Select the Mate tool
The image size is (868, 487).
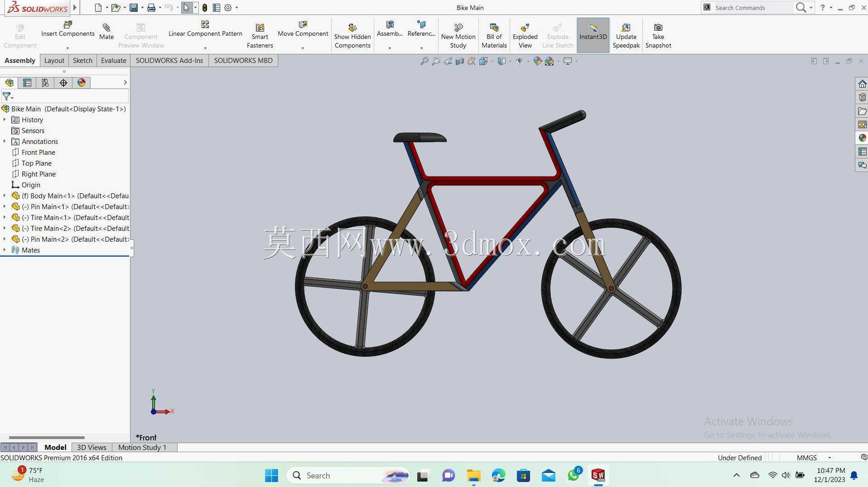106,32
